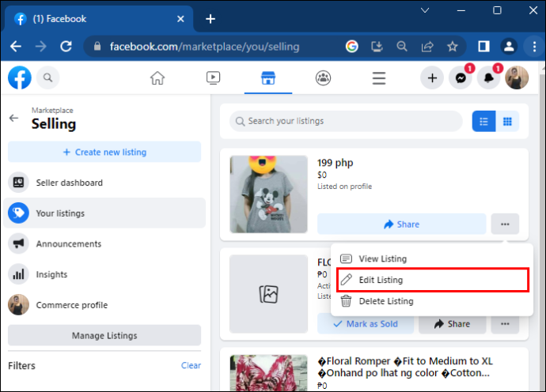The width and height of the screenshot is (546, 392).
Task: Open the Watch video icon
Action: (x=213, y=78)
